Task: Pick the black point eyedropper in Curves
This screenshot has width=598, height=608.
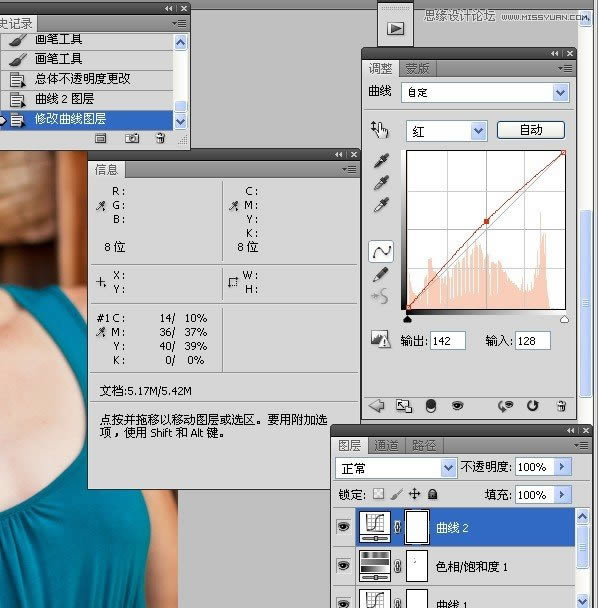Action: (x=381, y=160)
